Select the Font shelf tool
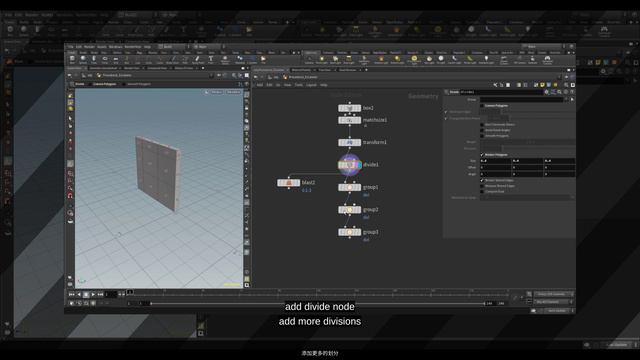This screenshot has width=640, height=360. pyautogui.click(x=211, y=60)
